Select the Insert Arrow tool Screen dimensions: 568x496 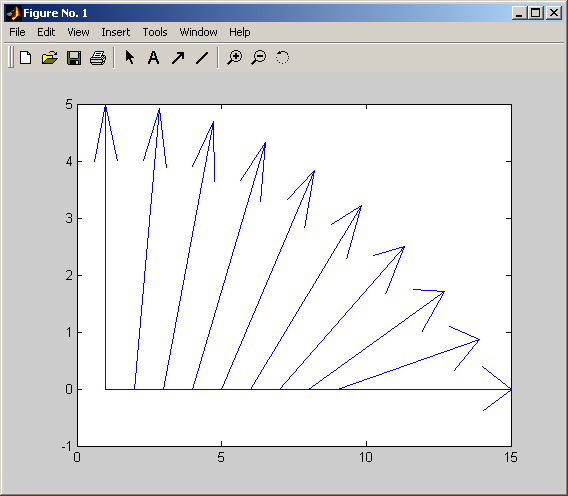point(178,57)
